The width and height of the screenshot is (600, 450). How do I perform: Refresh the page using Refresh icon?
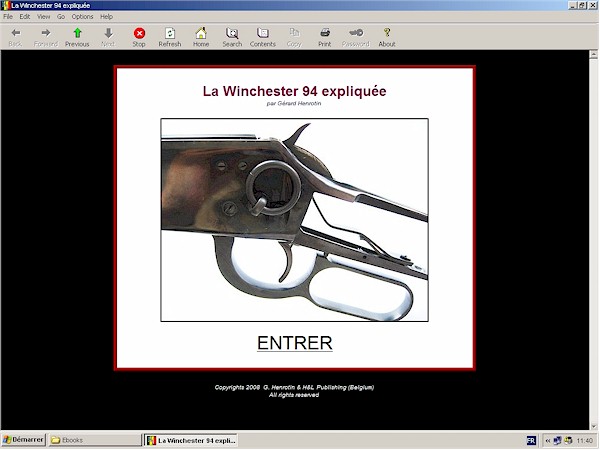170,33
